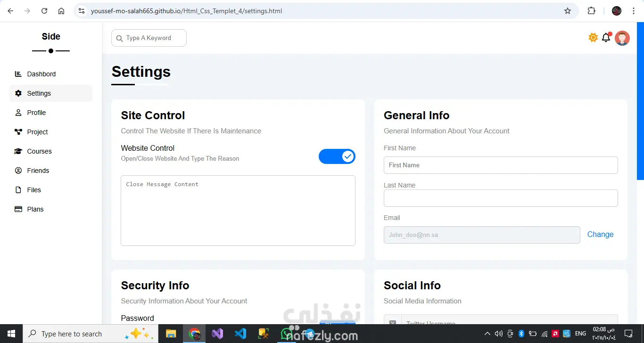Toggle the Website Control switch
The height and width of the screenshot is (343, 644).
[x=337, y=156]
